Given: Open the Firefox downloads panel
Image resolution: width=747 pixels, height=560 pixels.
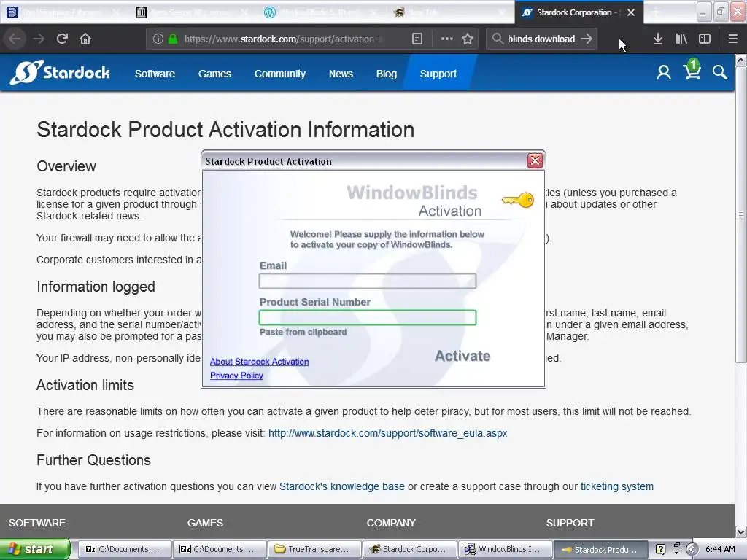Looking at the screenshot, I should (657, 39).
